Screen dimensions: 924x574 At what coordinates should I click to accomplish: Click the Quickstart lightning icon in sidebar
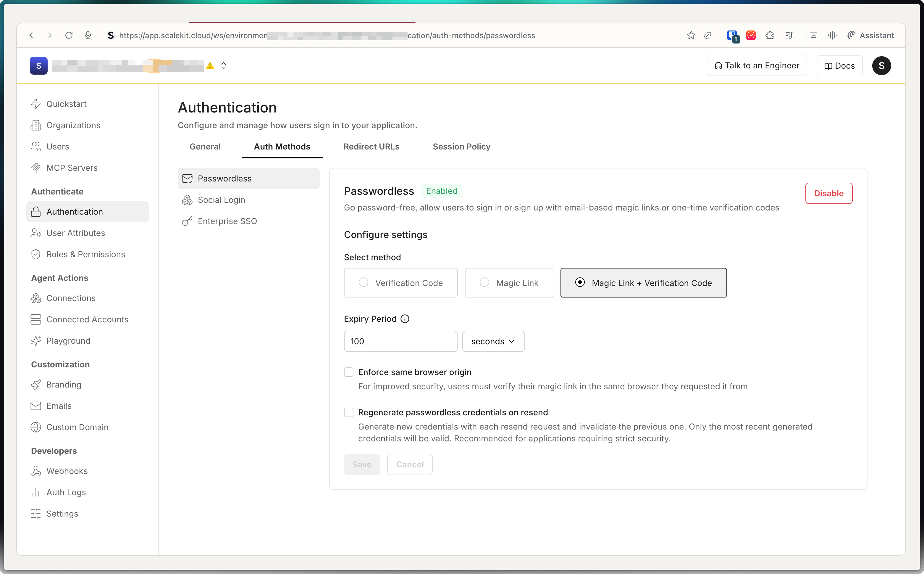[36, 104]
